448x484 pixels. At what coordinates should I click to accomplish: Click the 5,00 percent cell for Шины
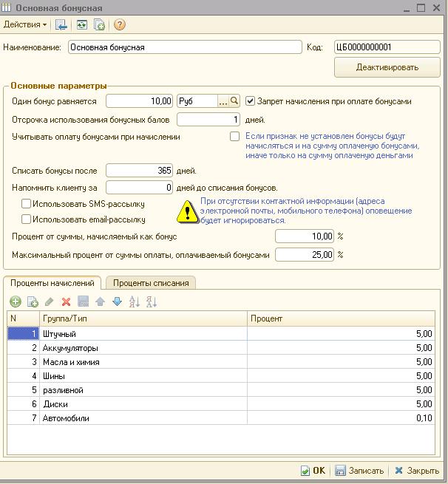341,376
